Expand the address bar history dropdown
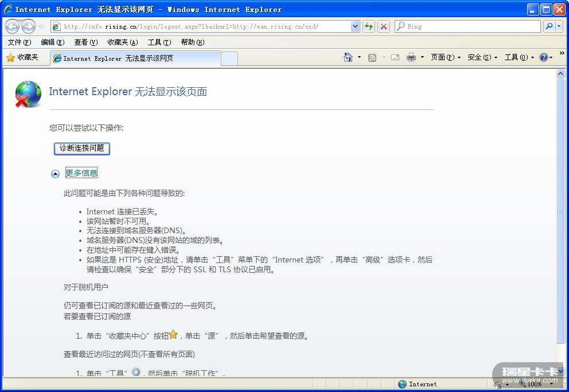The width and height of the screenshot is (569, 392). [x=355, y=26]
